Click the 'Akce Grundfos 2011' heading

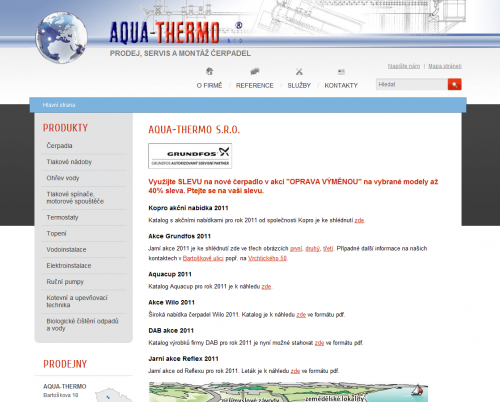179,236
